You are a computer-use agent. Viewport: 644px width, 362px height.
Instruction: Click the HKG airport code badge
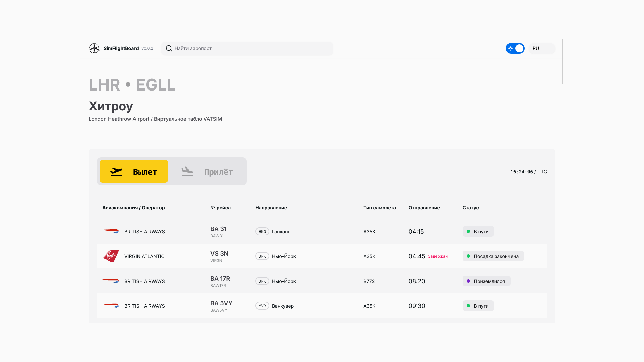pyautogui.click(x=262, y=231)
